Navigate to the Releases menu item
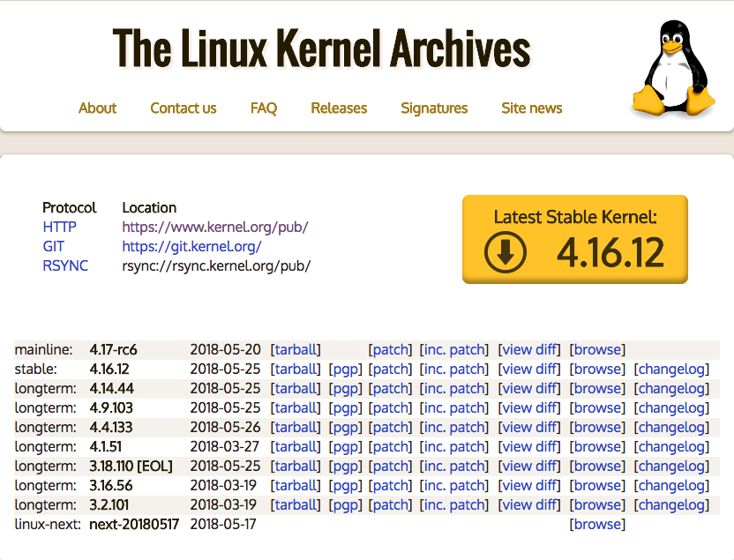The width and height of the screenshot is (734, 560). [x=339, y=108]
